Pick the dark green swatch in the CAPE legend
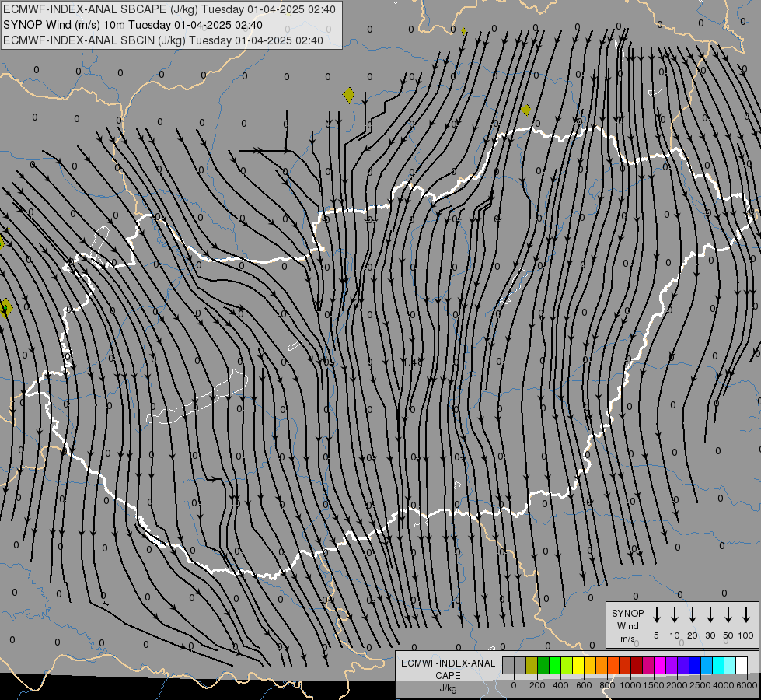 (x=543, y=666)
